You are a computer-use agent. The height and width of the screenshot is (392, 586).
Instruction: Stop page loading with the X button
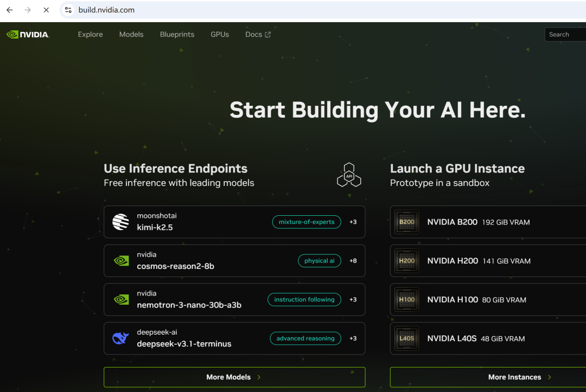(46, 10)
